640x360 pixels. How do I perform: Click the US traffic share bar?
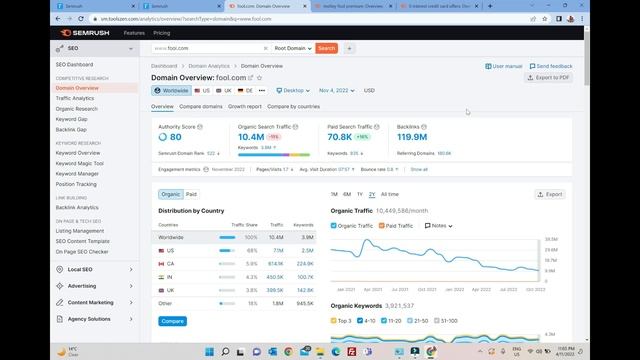click(x=227, y=251)
